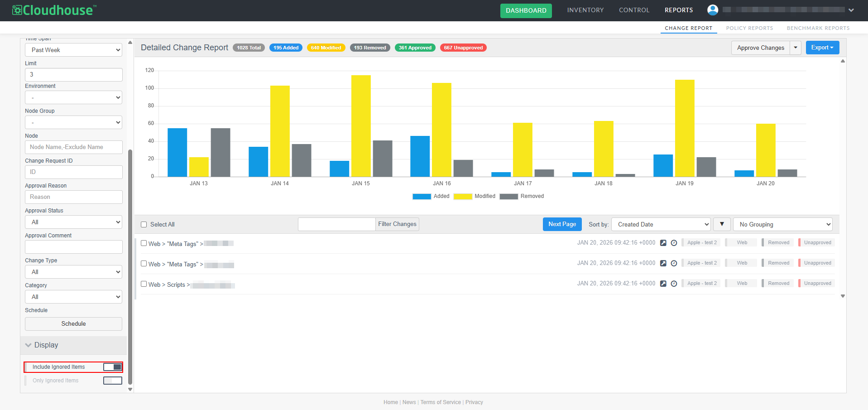Open the caret next to Approve Changes

pos(796,48)
